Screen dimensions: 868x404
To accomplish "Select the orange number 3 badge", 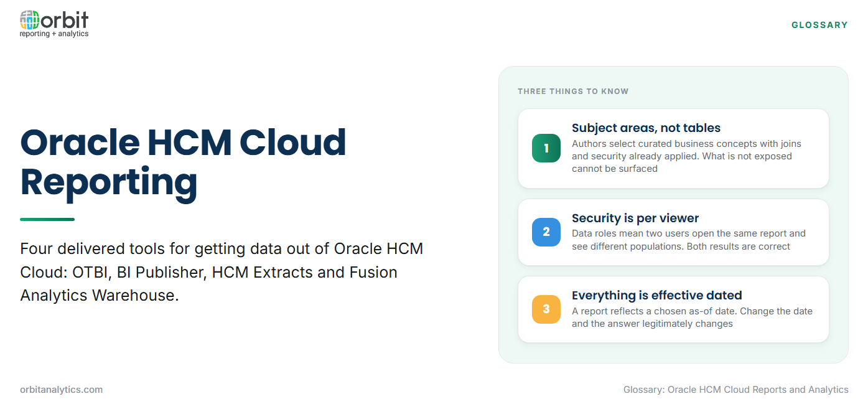I will pyautogui.click(x=546, y=309).
